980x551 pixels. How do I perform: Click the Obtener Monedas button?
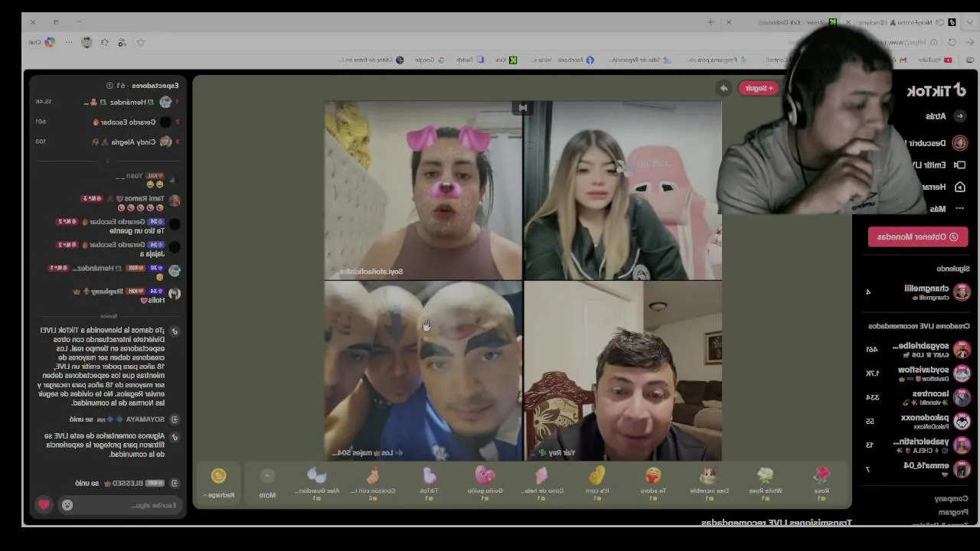917,236
